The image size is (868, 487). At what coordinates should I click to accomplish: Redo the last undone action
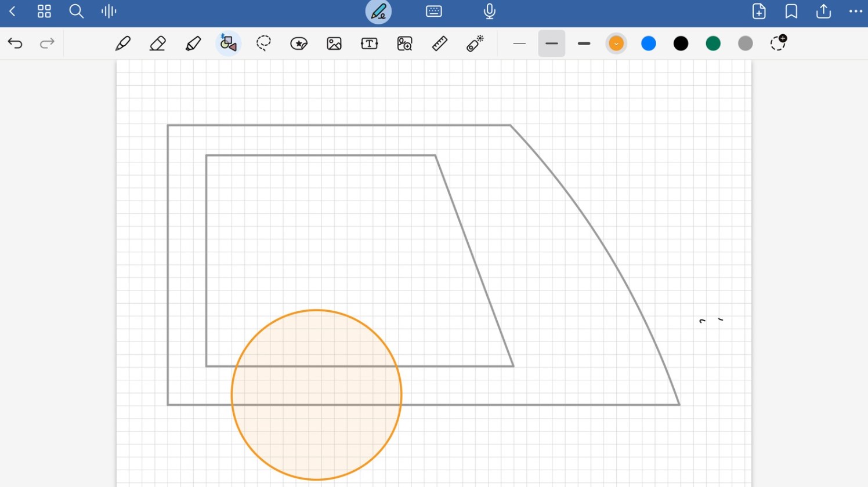pyautogui.click(x=47, y=43)
